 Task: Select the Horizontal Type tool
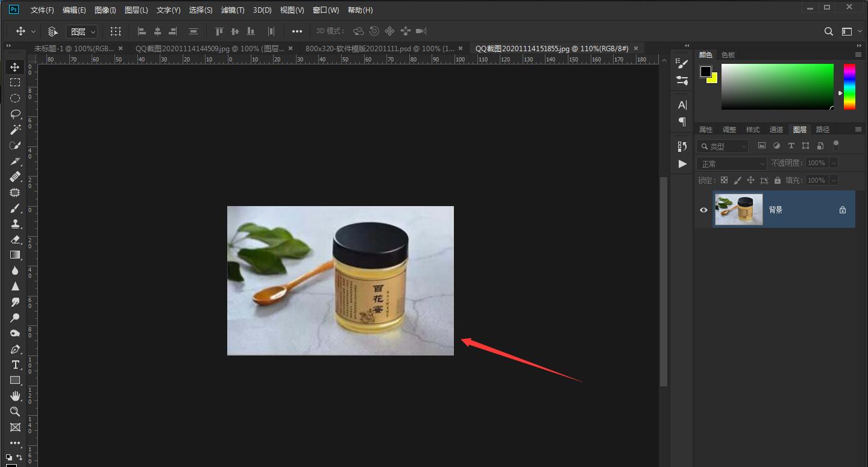click(15, 365)
